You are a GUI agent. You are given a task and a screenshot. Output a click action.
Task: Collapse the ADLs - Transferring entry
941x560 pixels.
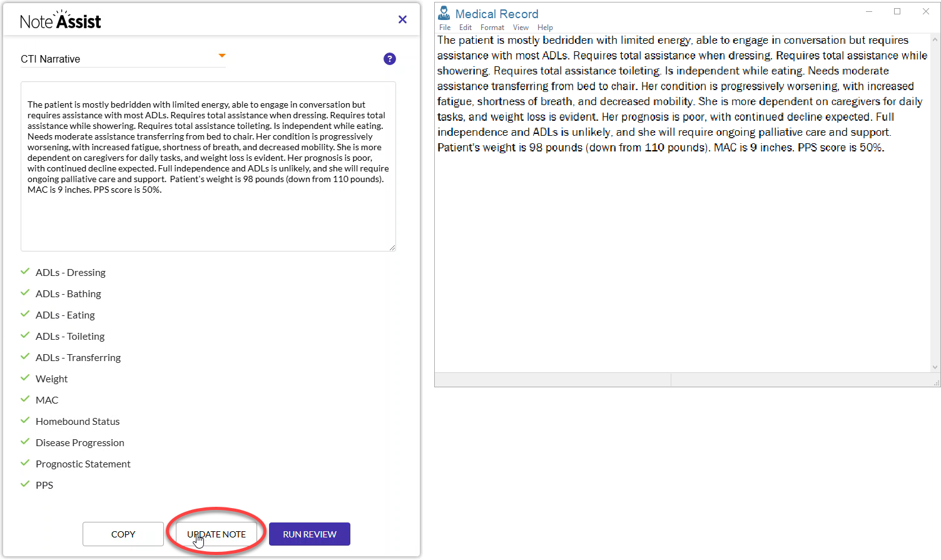(78, 357)
